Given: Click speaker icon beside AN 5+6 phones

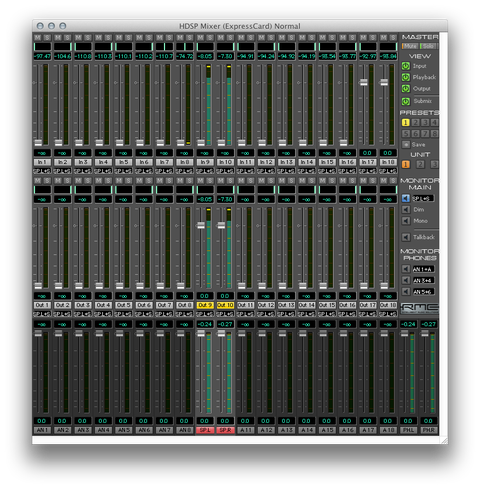Looking at the screenshot, I should point(406,292).
